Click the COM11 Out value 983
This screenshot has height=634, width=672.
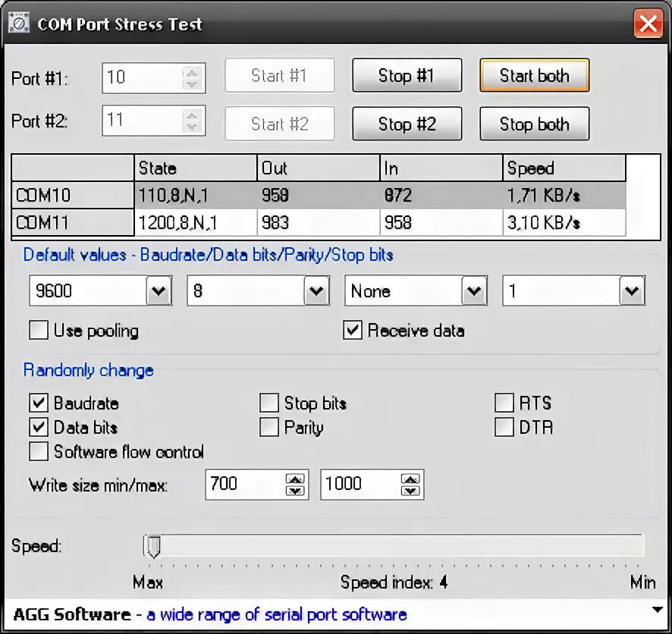coord(319,223)
